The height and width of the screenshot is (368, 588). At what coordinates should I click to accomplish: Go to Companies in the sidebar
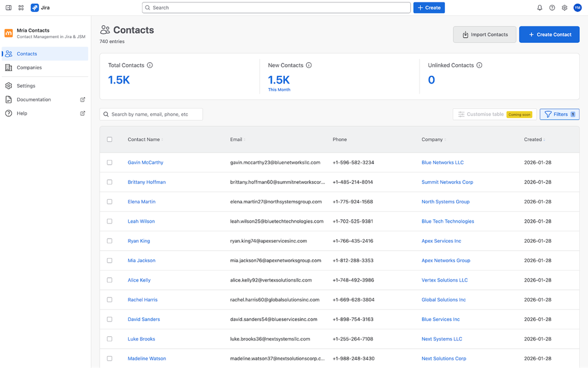[x=29, y=68]
